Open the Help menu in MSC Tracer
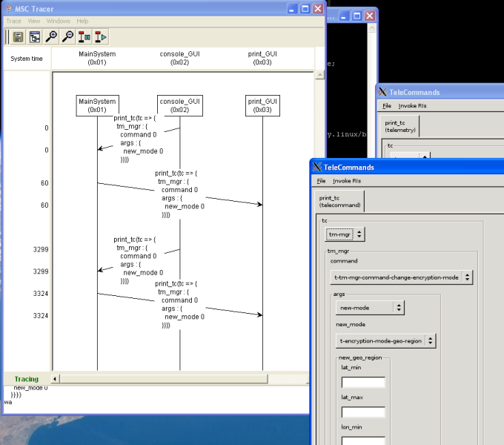 click(82, 22)
